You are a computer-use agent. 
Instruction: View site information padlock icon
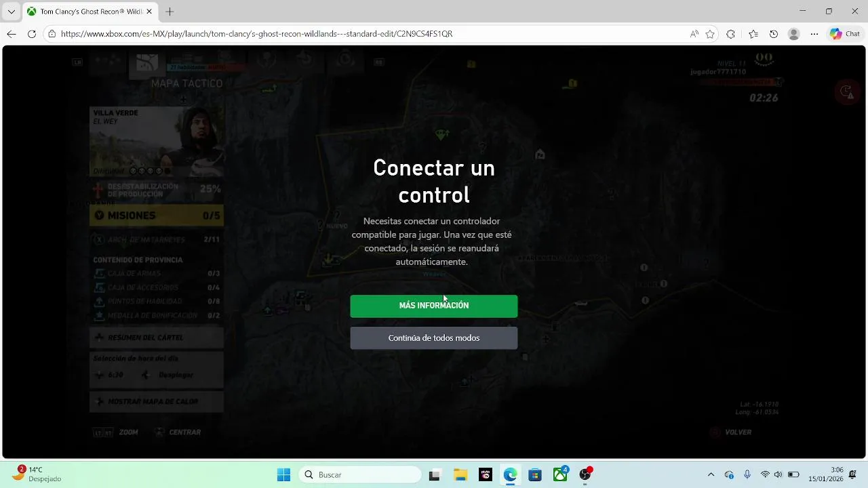(x=52, y=34)
